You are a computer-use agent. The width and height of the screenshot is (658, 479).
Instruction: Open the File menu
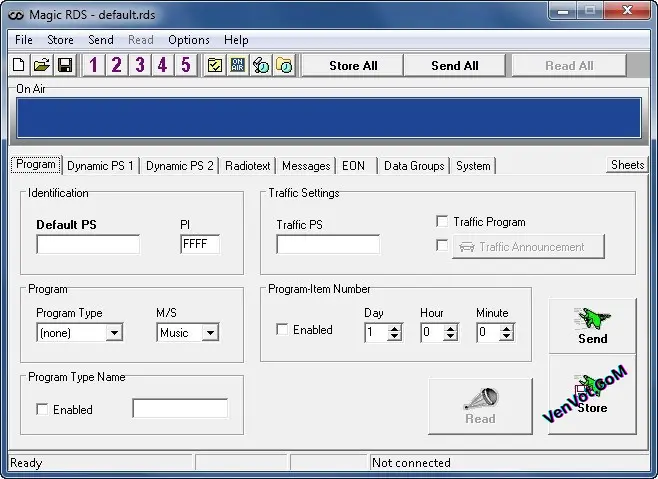click(24, 40)
